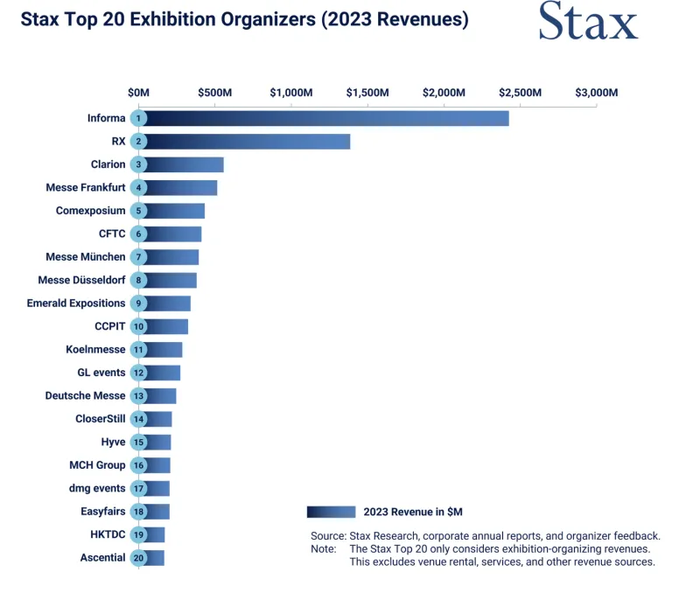Select the rank 3 badge beside Clarion
This screenshot has height=593, width=700.
point(138,164)
